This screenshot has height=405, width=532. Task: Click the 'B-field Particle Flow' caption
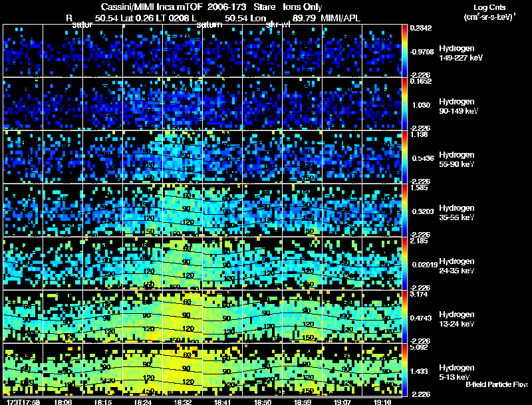pos(497,384)
